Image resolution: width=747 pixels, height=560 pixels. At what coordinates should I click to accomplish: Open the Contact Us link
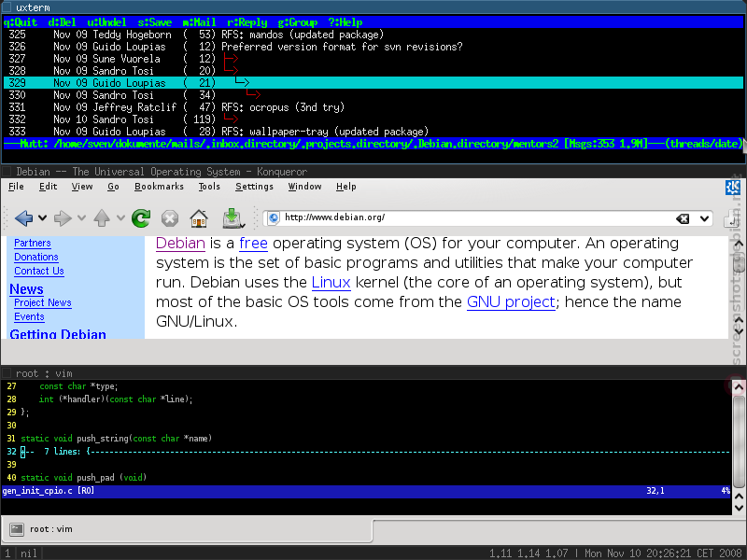(x=39, y=271)
